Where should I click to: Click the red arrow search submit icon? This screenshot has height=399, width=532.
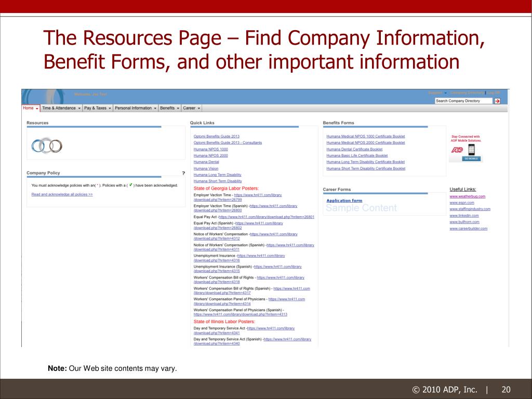tap(497, 101)
